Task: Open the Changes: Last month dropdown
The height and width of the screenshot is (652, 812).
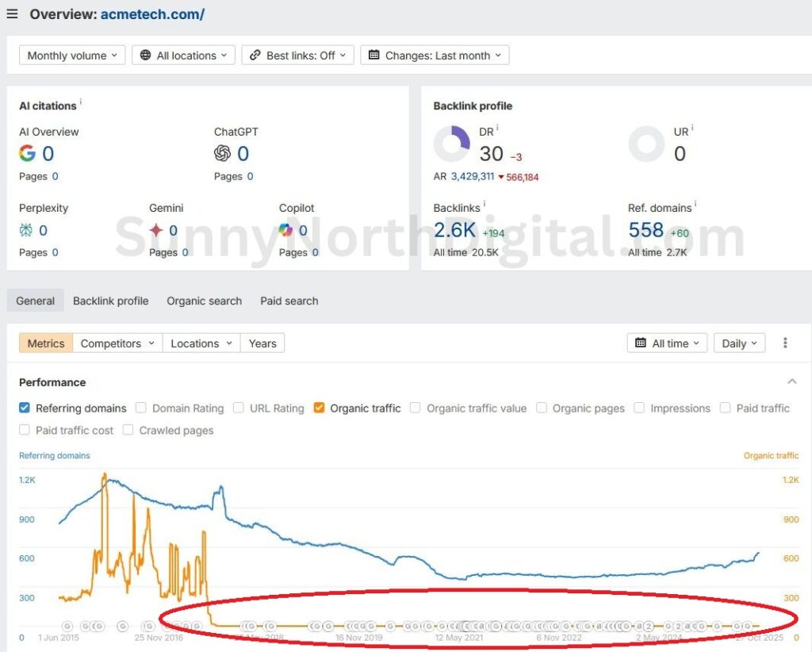Action: 435,55
